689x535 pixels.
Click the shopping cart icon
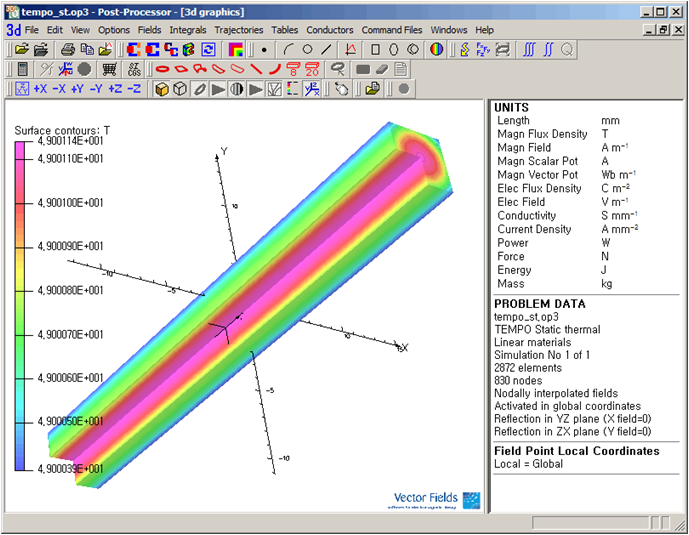110,69
